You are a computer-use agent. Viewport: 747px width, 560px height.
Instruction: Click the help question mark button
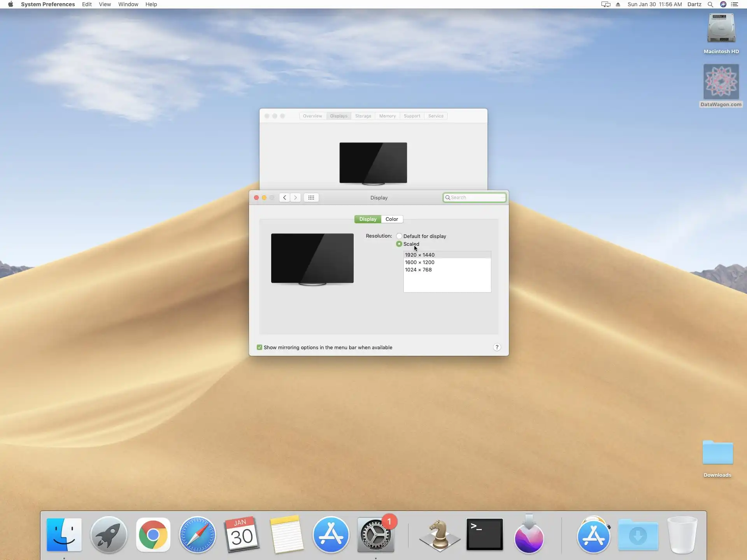497,347
